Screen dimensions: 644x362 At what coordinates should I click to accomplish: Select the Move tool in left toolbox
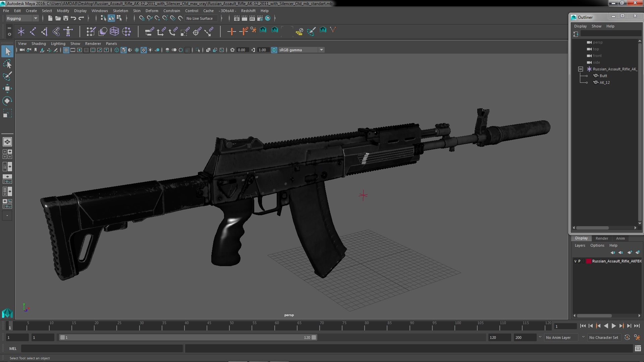(7, 88)
